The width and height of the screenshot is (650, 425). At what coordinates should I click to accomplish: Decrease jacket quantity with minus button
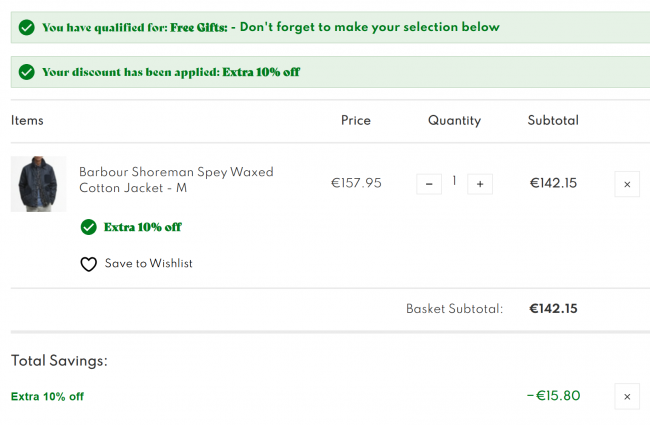tap(429, 184)
